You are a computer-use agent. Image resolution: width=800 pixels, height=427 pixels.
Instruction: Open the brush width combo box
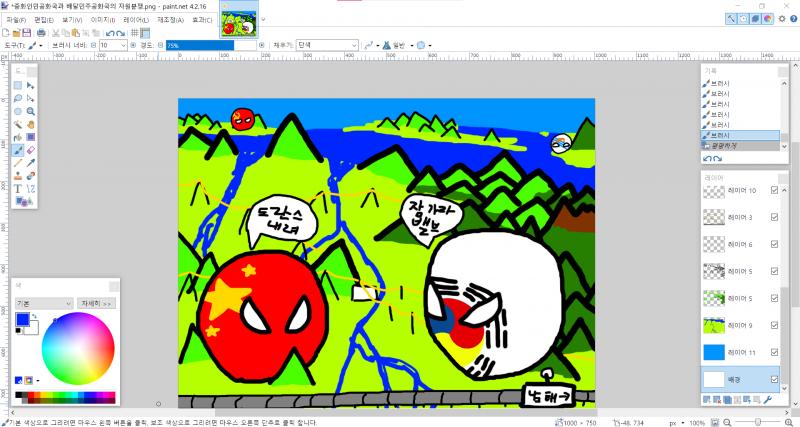point(113,45)
